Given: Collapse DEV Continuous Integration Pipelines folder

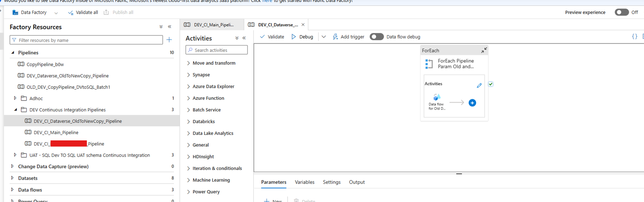Looking at the screenshot, I should click(15, 110).
